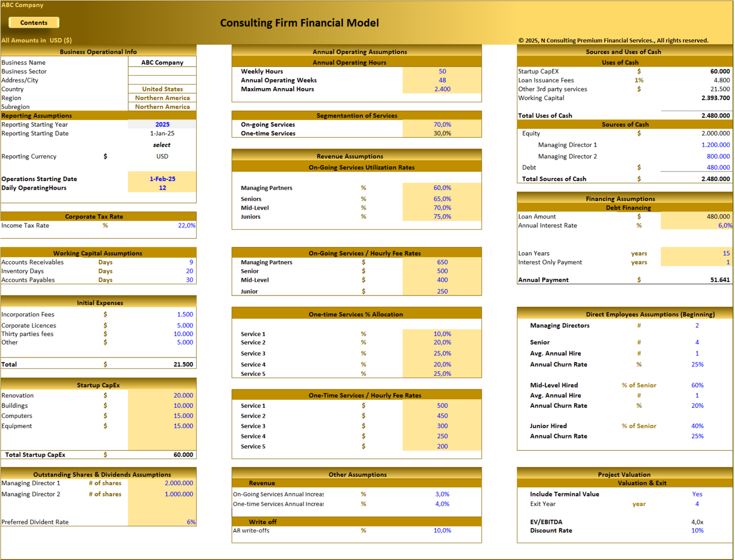Select the Operations Starting Date 1-Feb-25 cell
Viewport: 735px width, 560px height.
162,179
